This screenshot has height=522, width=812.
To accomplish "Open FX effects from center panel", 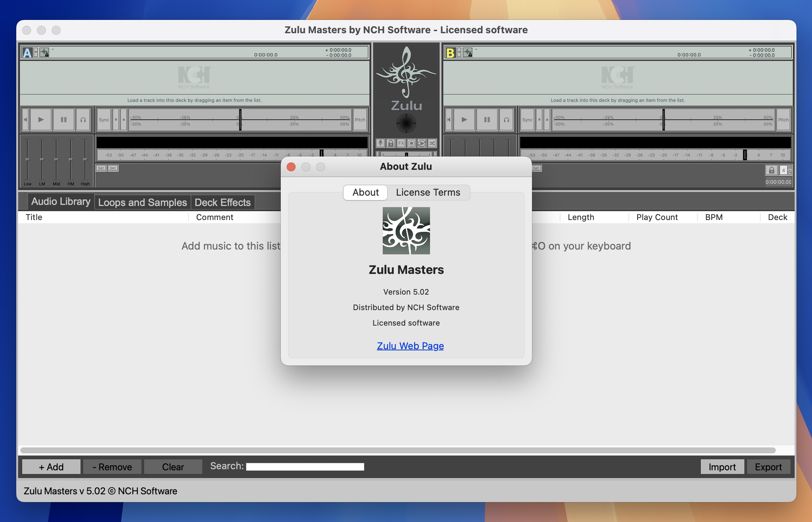I will [401, 143].
